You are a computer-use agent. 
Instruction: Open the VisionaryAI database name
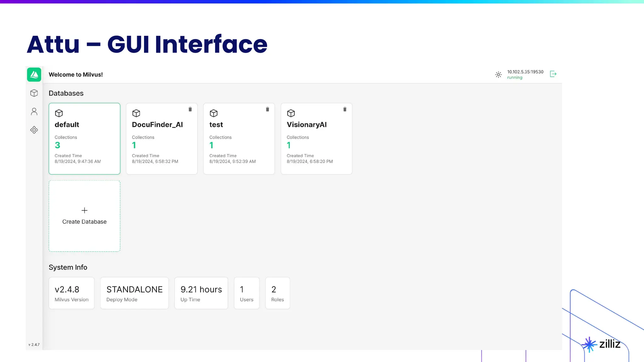coord(307,125)
